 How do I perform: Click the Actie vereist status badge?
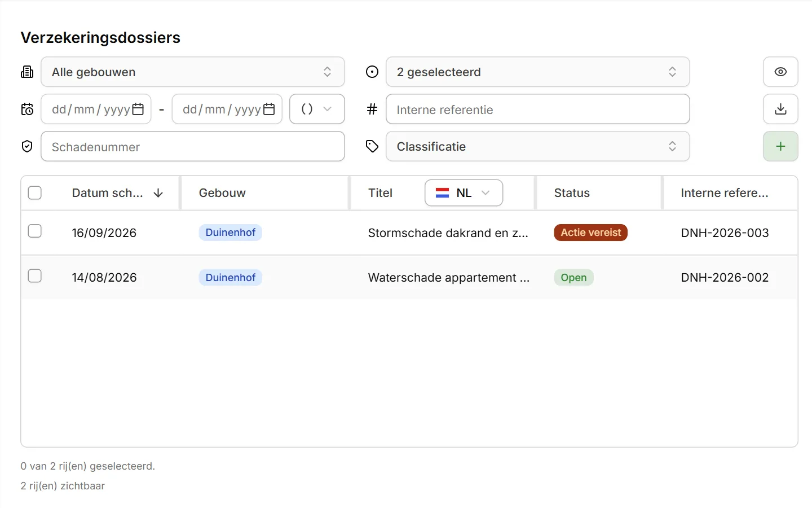(x=591, y=233)
